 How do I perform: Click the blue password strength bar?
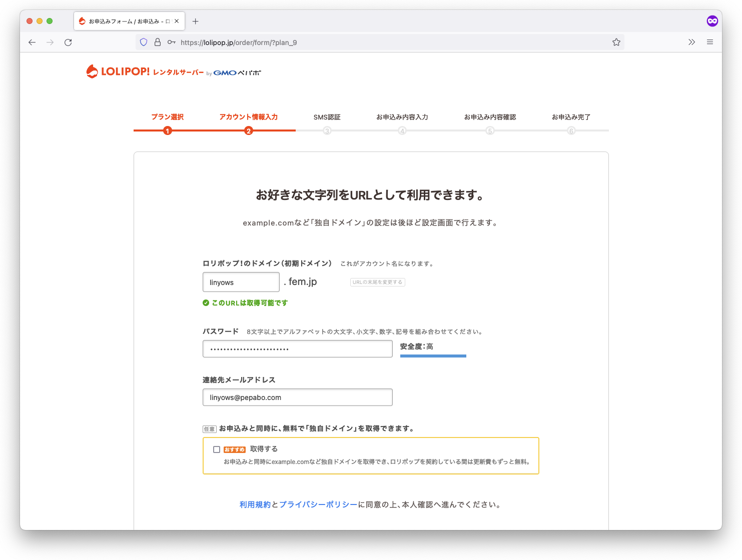(x=432, y=356)
